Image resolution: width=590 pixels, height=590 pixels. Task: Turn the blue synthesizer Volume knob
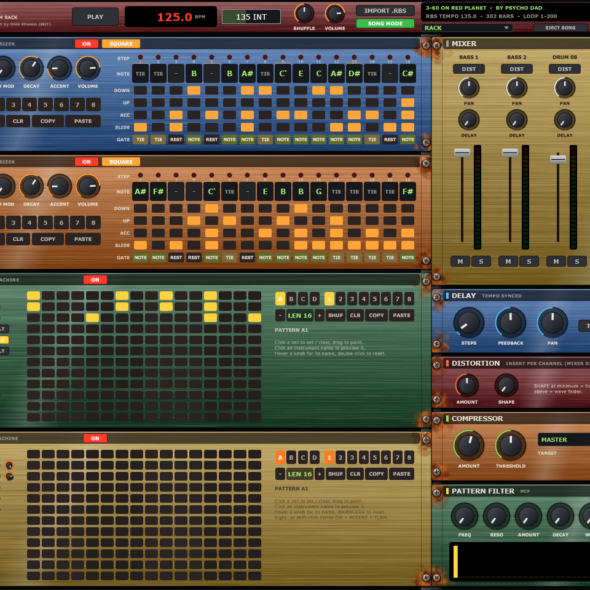[x=88, y=68]
